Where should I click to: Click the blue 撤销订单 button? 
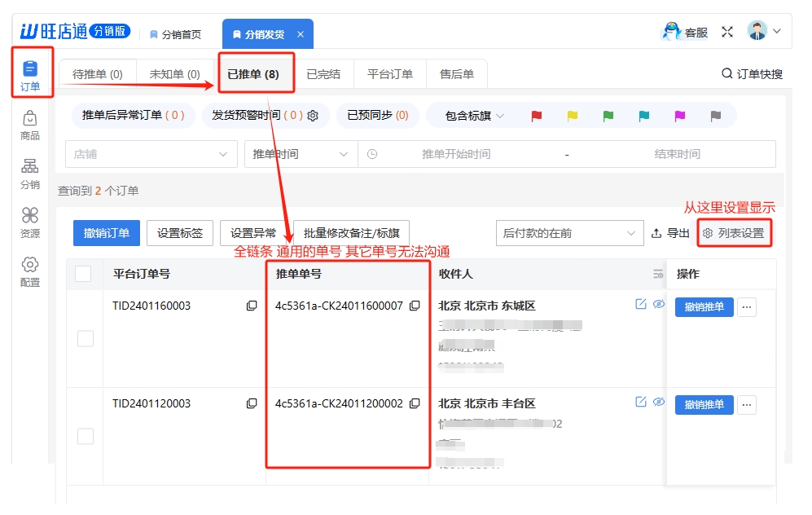click(x=106, y=233)
